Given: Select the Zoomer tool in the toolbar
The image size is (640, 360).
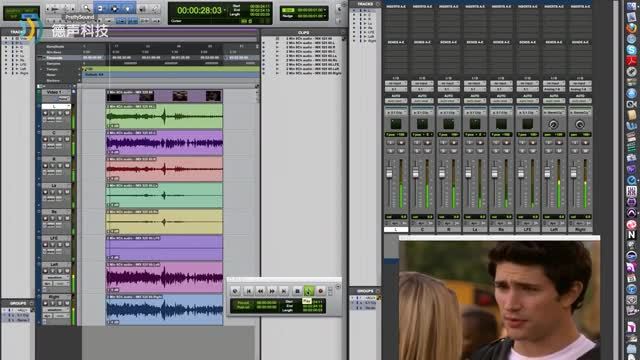Looking at the screenshot, I should [x=87, y=8].
